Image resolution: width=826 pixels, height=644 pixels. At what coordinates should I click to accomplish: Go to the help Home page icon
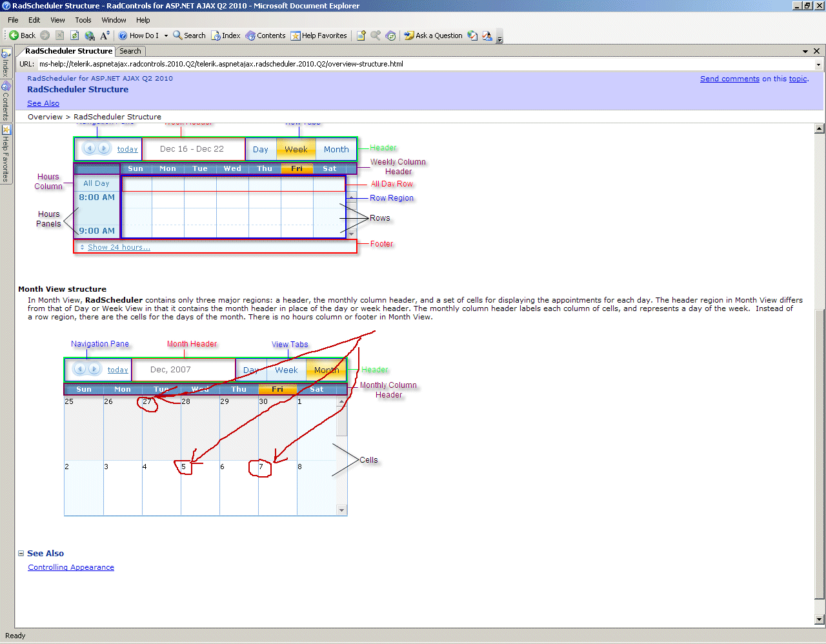pyautogui.click(x=90, y=35)
